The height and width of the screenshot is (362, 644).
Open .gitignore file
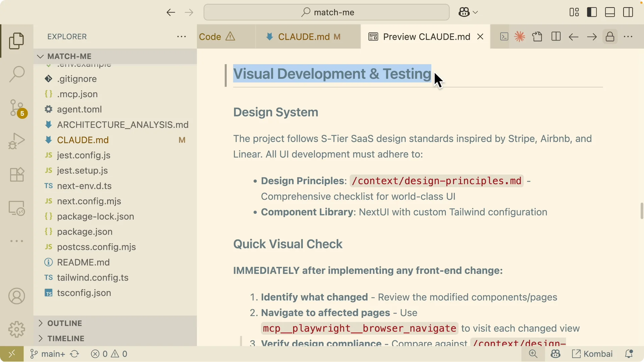tap(115, 79)
